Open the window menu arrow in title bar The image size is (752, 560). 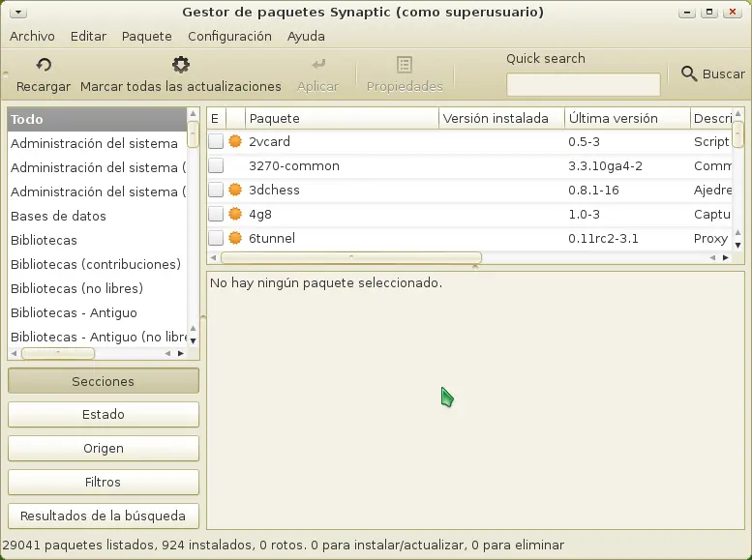pos(18,12)
